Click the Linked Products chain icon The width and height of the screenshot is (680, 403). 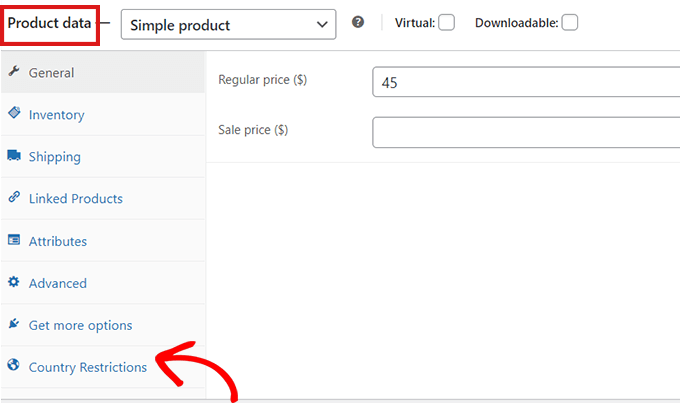click(14, 198)
